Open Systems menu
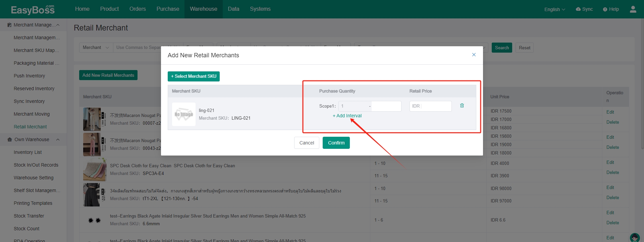This screenshot has height=242, width=644. click(260, 9)
